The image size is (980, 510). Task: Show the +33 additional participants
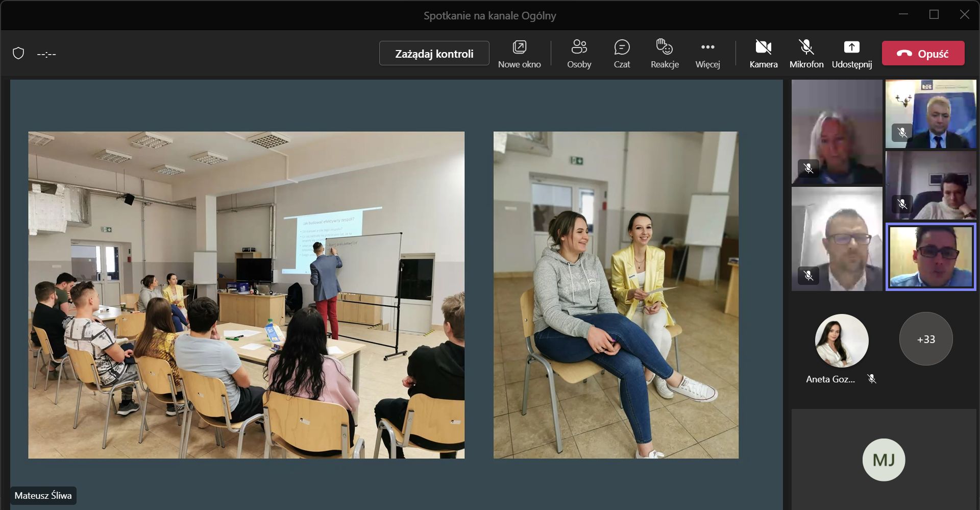point(925,339)
